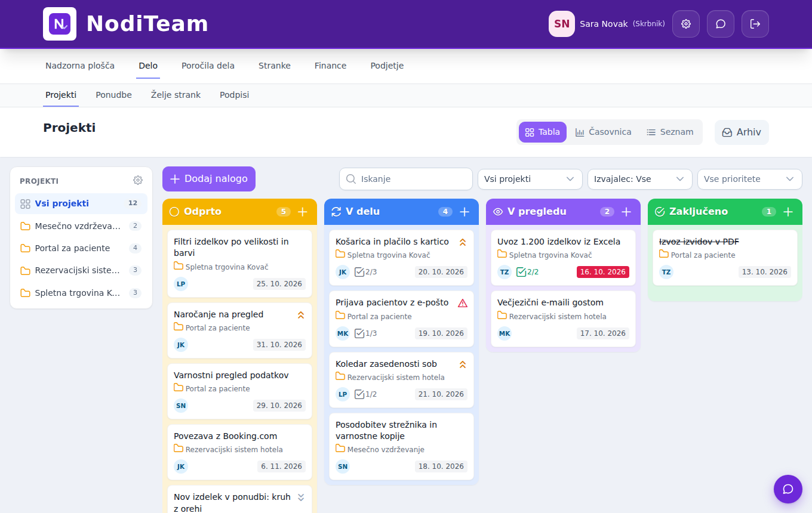Switch to the Želje strank tab
812x513 pixels.
176,95
